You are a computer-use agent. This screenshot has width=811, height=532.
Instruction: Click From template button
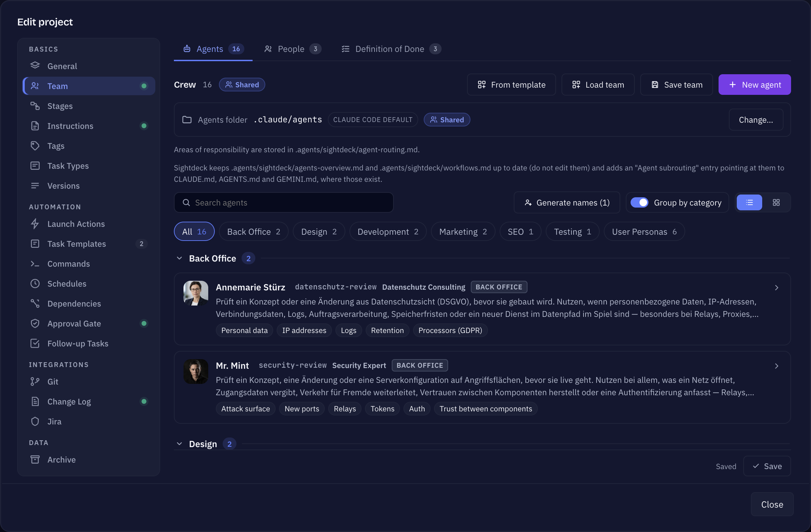coord(511,85)
